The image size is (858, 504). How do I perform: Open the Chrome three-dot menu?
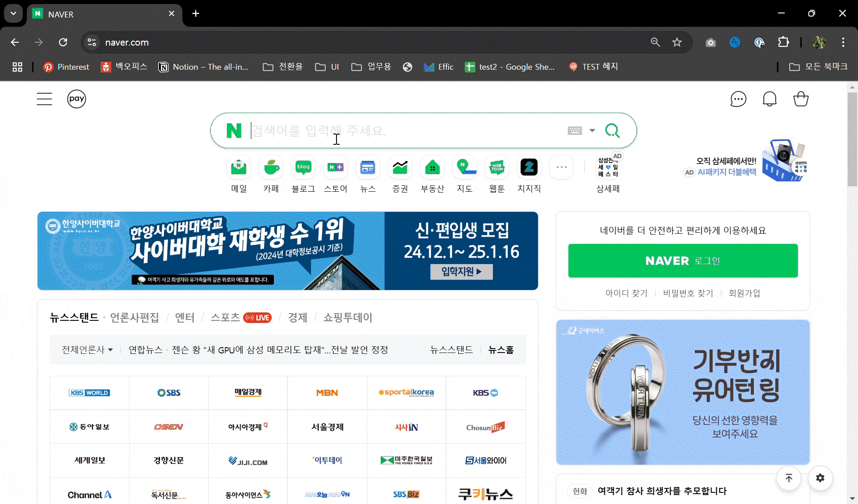pos(843,42)
